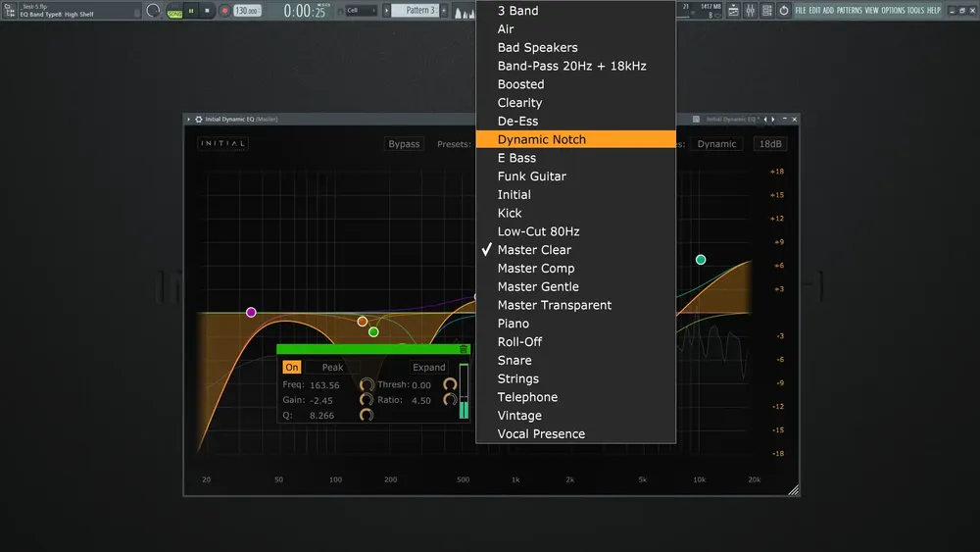Open the 18dB range dropdown

point(770,144)
